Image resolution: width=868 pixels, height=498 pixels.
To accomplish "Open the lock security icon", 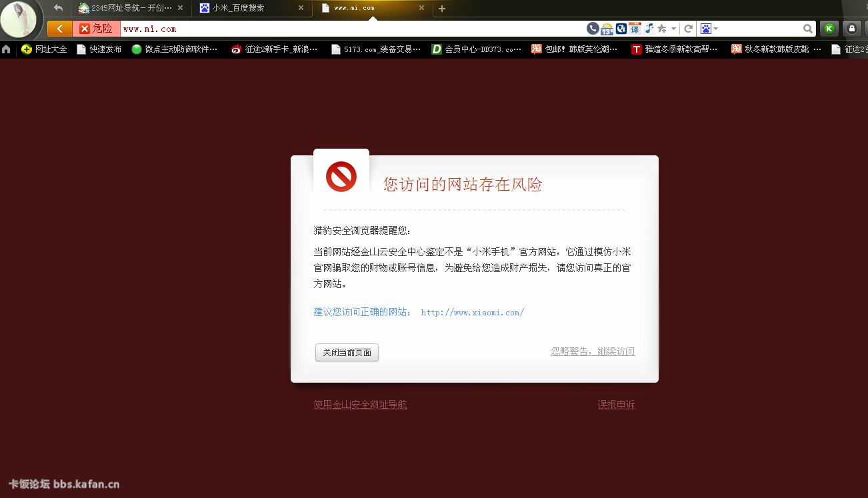I will tap(851, 29).
